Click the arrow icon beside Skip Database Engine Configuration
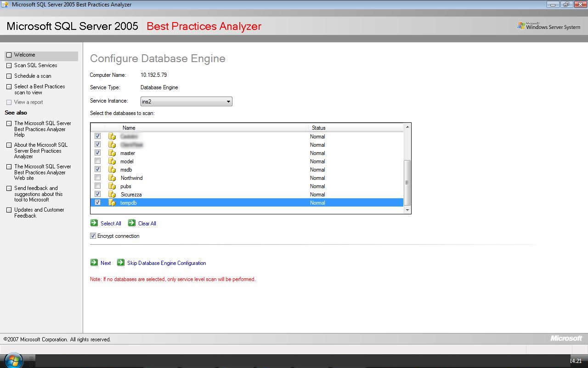The height and width of the screenshot is (368, 588). 121,262
